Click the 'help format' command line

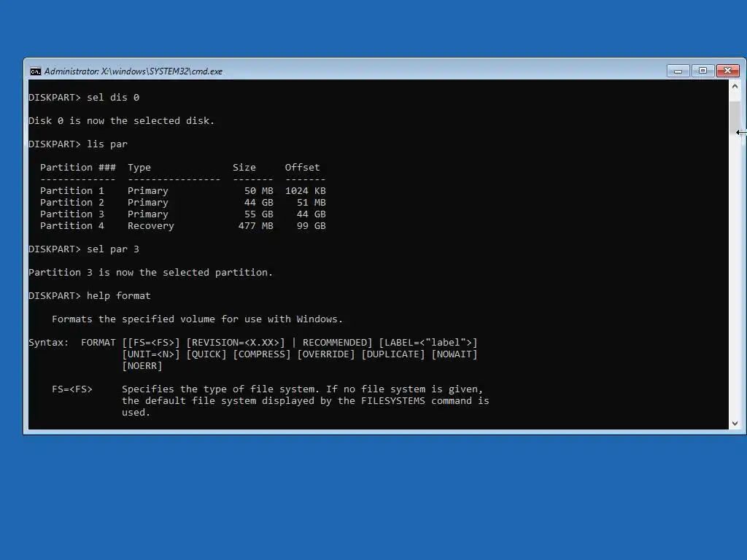[90, 296]
